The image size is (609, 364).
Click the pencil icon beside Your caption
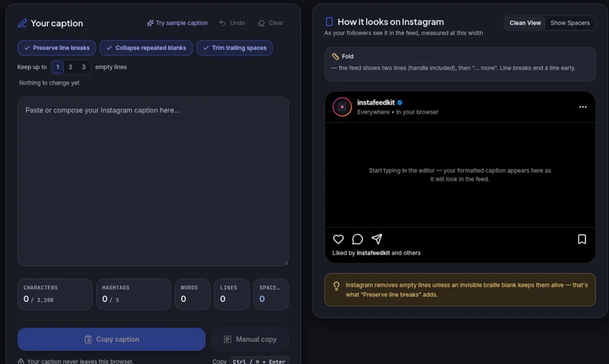point(22,23)
